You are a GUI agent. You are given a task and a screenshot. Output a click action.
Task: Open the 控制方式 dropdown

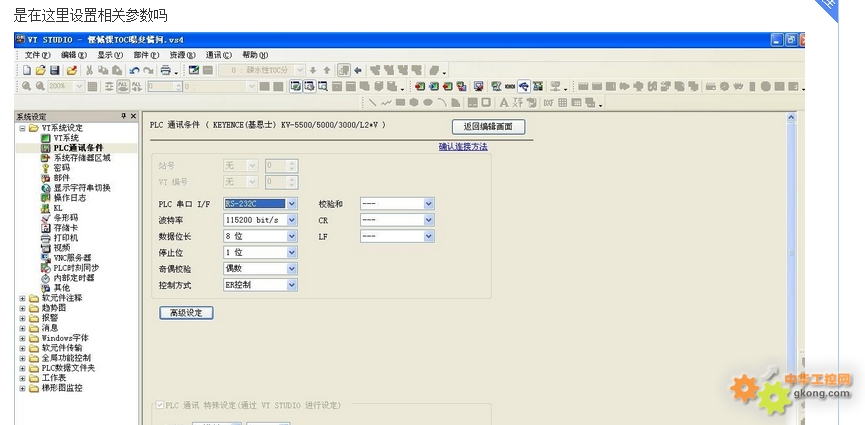pyautogui.click(x=292, y=285)
